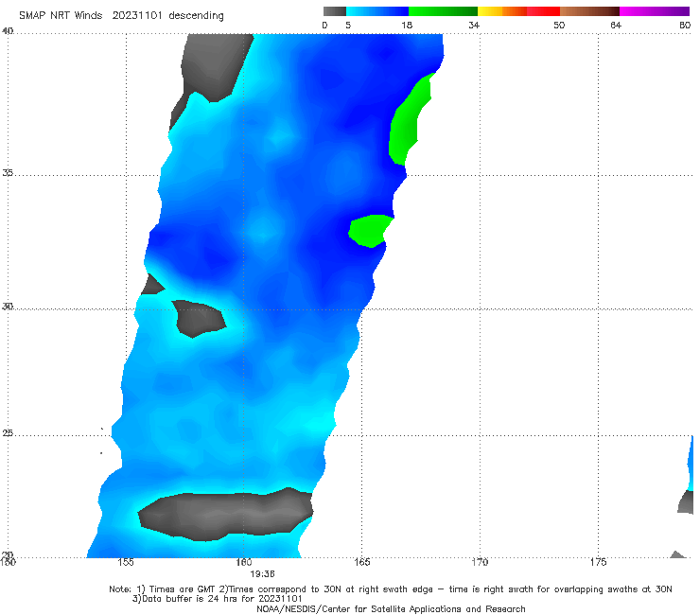
Task: Click the longitude label '160' on the bottom axis
Action: (x=244, y=562)
